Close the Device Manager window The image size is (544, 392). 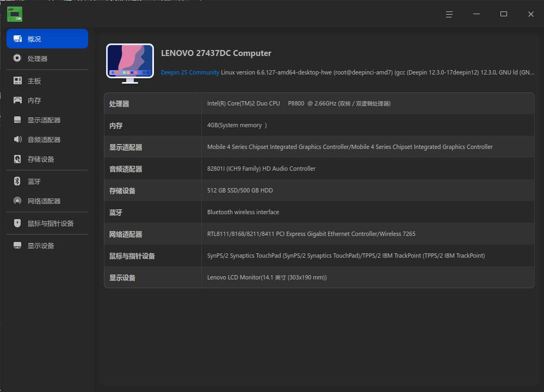(531, 14)
